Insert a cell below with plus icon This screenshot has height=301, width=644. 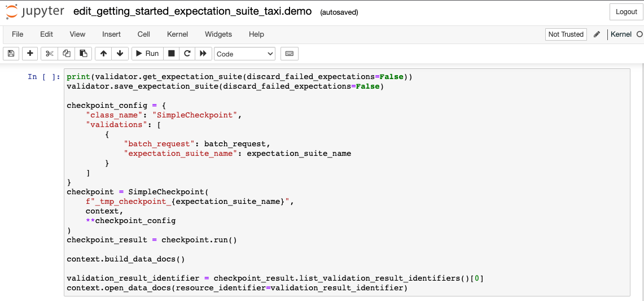pyautogui.click(x=30, y=54)
